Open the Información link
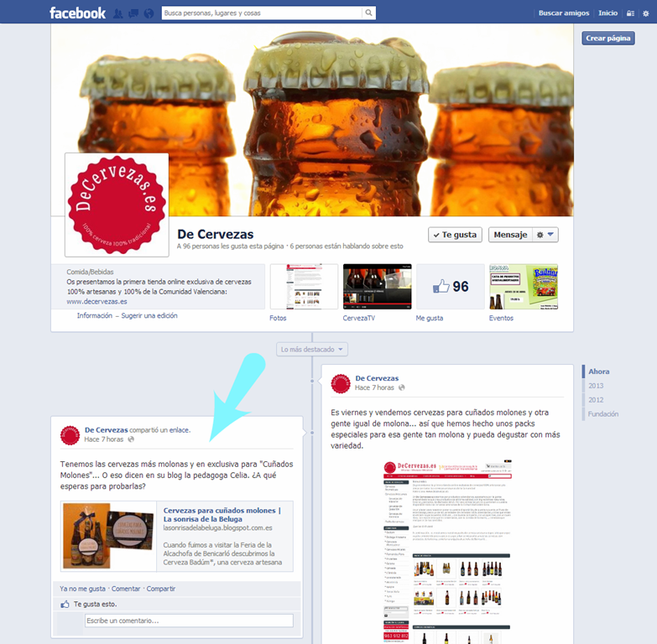Screen dimensions: 657x644 point(95,316)
